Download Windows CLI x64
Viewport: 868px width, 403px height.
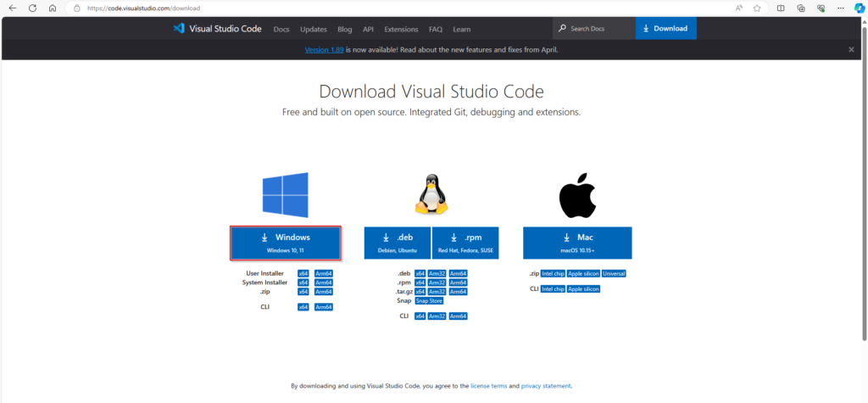tap(303, 306)
